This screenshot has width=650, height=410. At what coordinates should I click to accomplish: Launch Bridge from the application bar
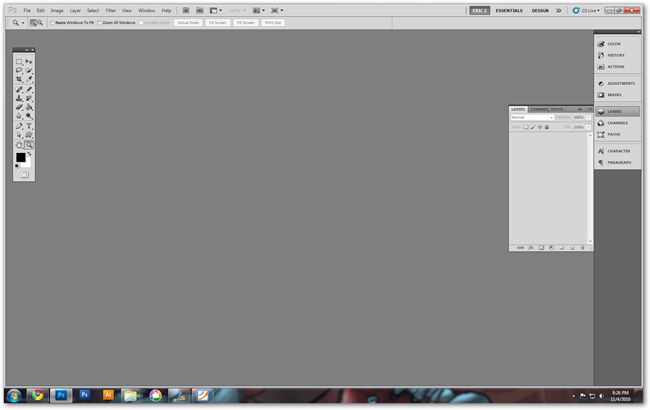(186, 10)
